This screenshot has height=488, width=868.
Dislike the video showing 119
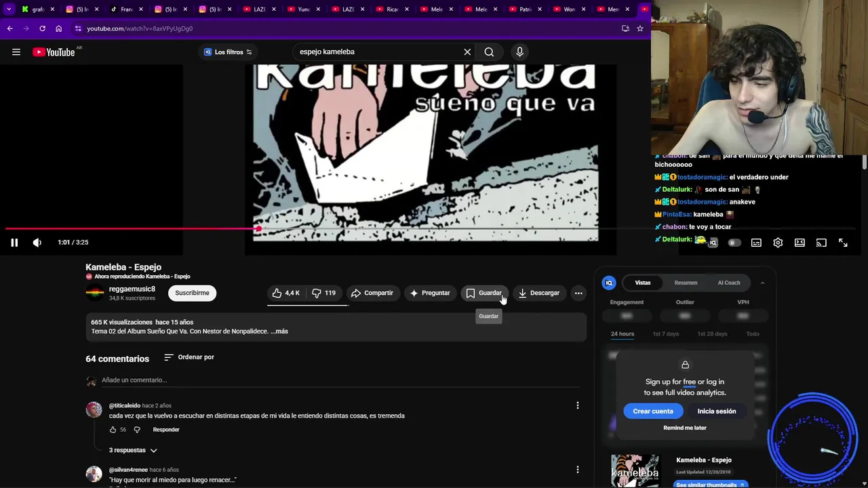[x=324, y=293]
